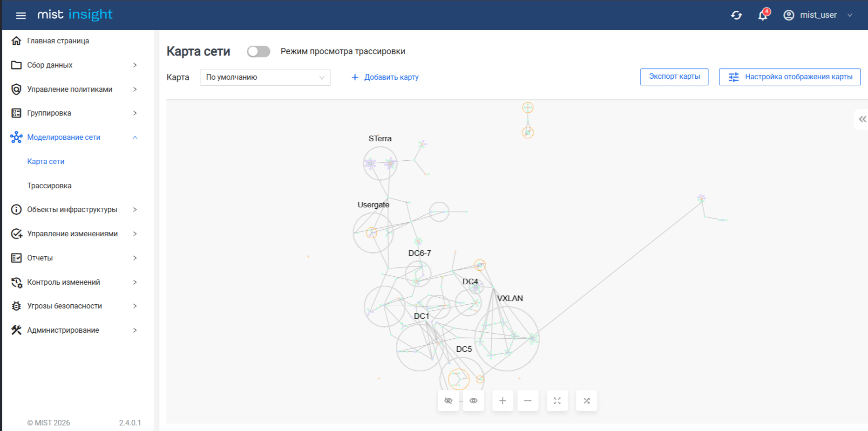Image resolution: width=868 pixels, height=431 pixels.
Task: Open the hamburger navigation menu
Action: [20, 15]
